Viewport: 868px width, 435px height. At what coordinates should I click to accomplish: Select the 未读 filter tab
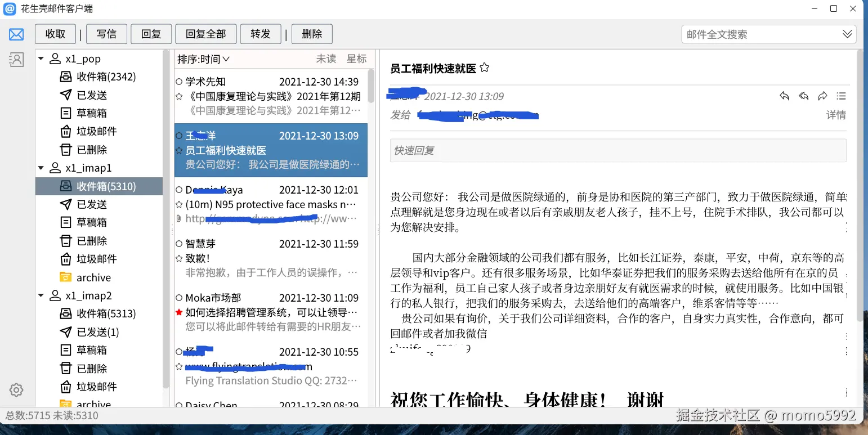[326, 59]
